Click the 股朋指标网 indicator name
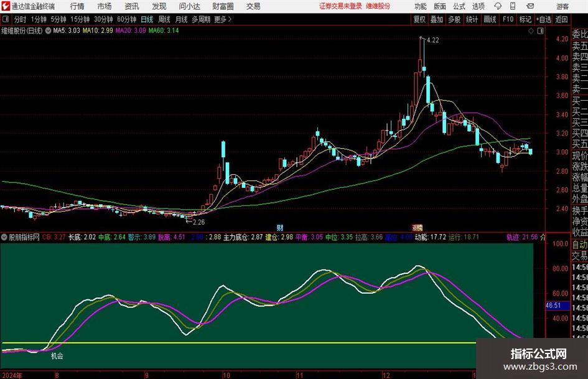Viewport: 588px width, 379px height. [24, 237]
